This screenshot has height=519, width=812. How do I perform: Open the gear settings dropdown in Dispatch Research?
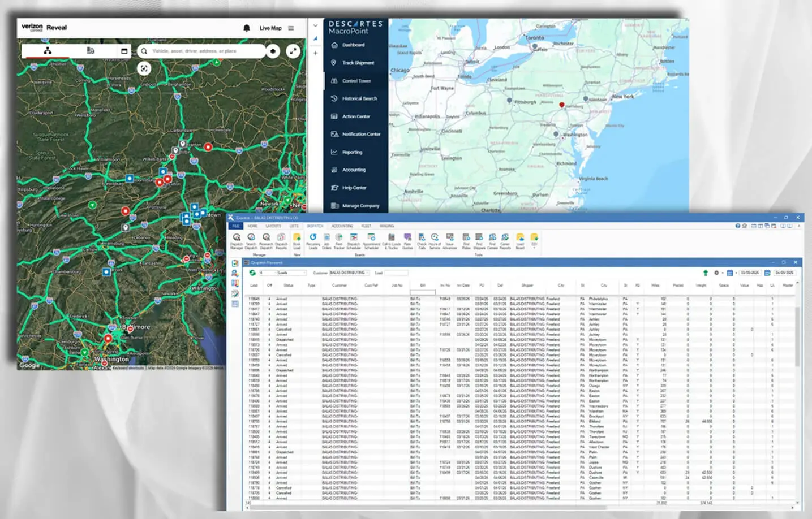[x=718, y=273]
